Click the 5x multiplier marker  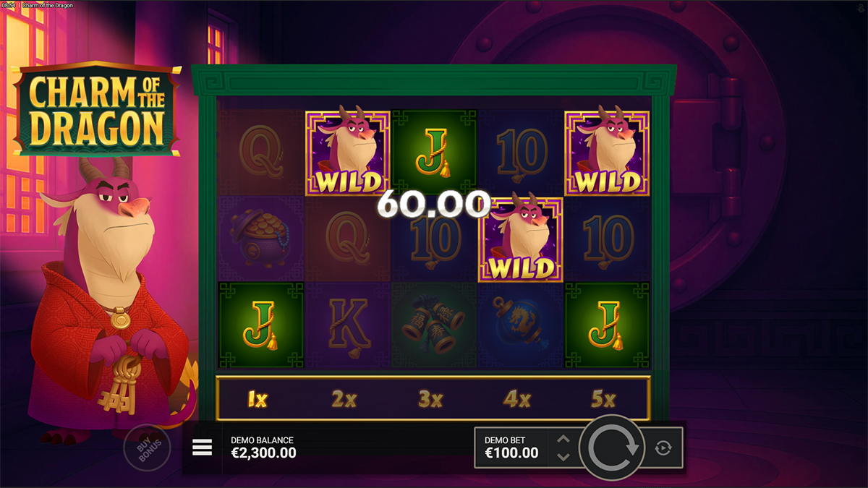603,398
